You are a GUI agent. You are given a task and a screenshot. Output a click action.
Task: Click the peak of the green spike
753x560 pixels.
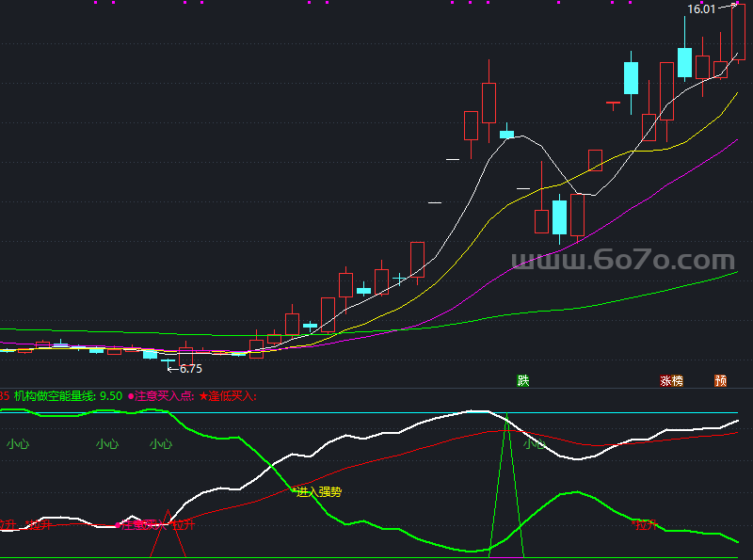(x=506, y=417)
